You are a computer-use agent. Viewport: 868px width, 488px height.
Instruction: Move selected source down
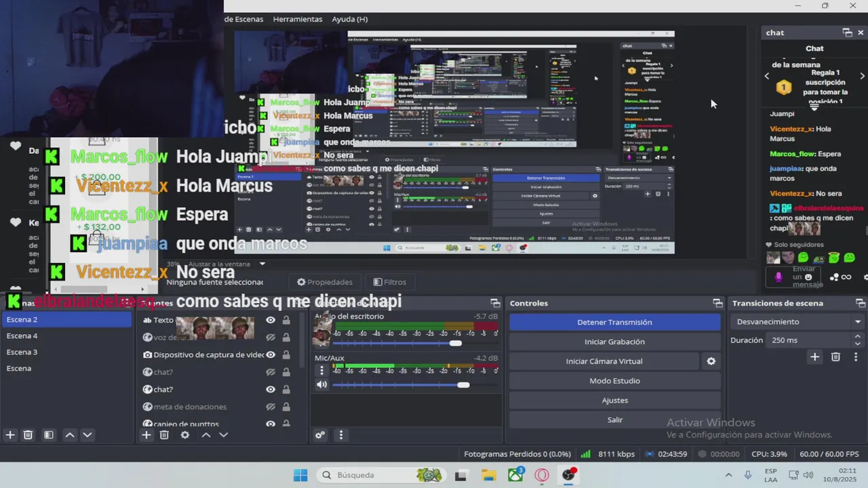(223, 435)
